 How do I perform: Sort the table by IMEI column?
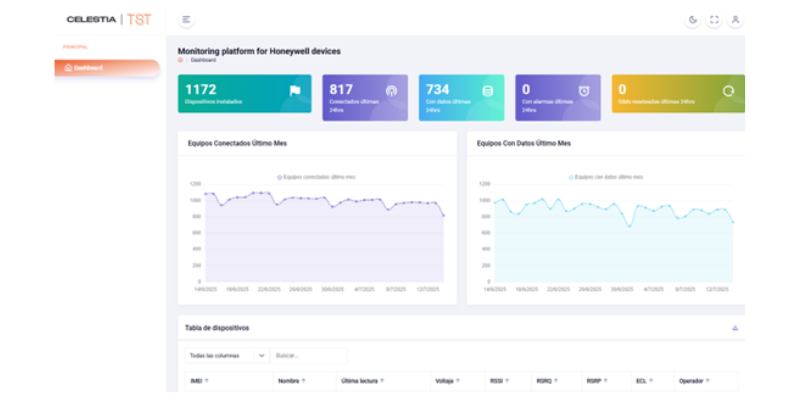198,381
